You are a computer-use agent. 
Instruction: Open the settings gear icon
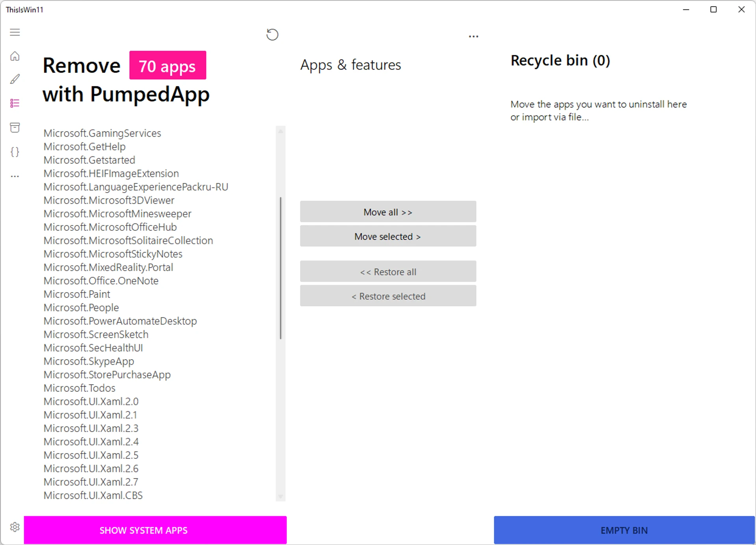(15, 527)
